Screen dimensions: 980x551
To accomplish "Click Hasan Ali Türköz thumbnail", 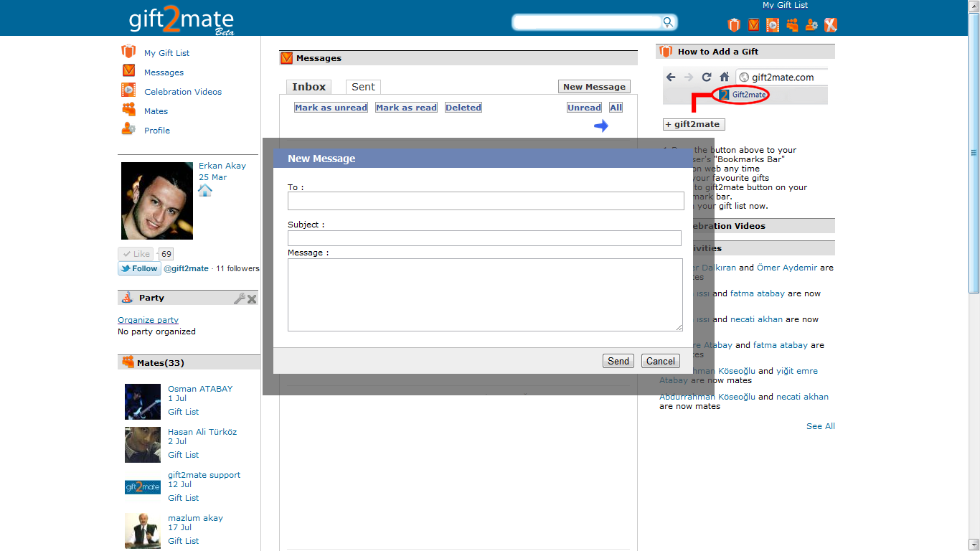I will (143, 445).
